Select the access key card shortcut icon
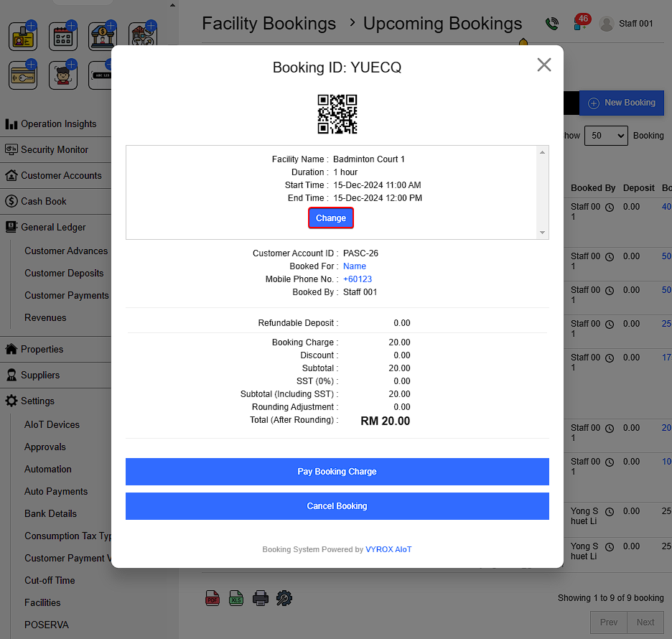Viewport: 672px width, 639px height. [x=23, y=75]
